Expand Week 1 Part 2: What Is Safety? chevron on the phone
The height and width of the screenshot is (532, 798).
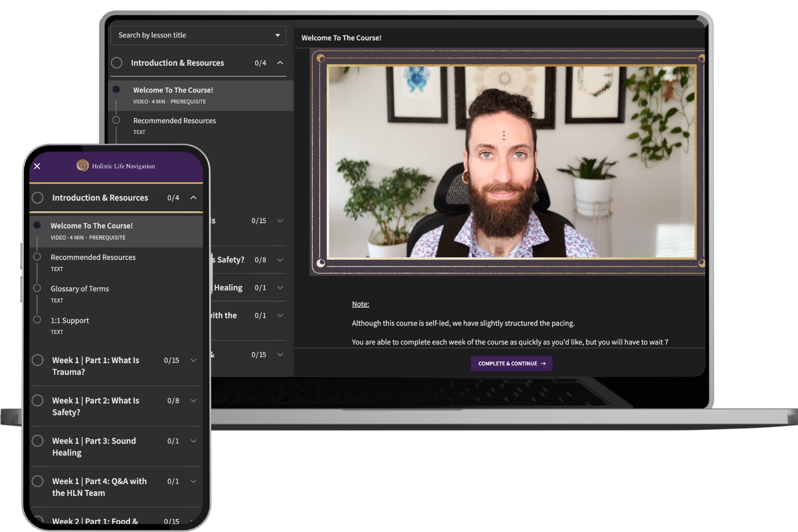point(193,401)
